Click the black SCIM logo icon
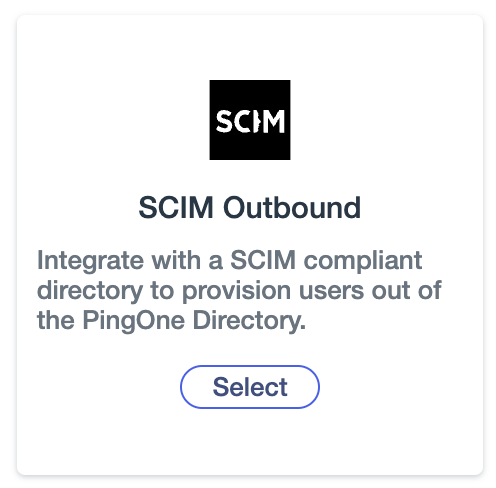The width and height of the screenshot is (496, 488). (250, 120)
